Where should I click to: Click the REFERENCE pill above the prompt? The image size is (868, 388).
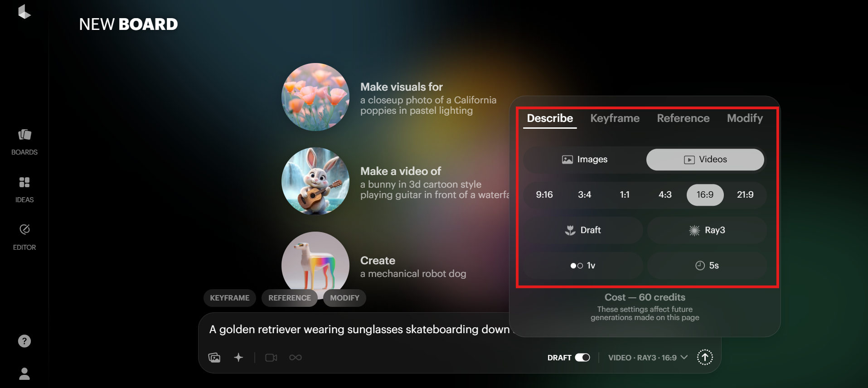pos(290,298)
